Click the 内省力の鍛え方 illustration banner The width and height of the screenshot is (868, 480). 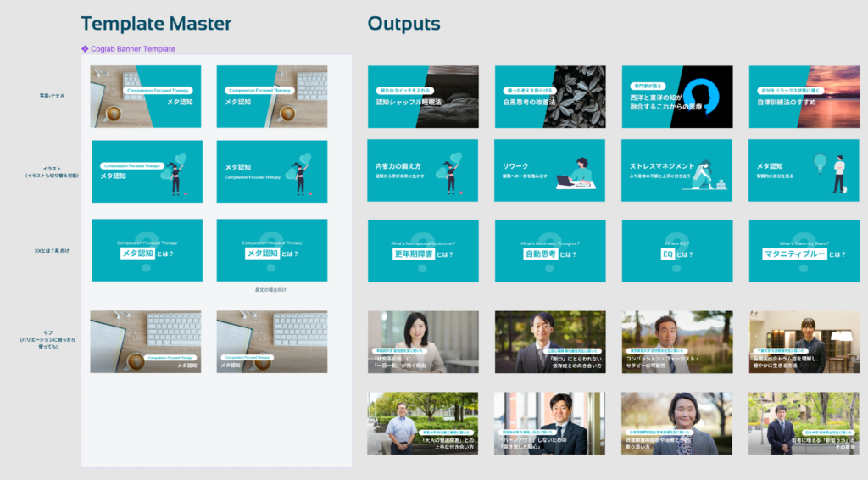point(423,170)
